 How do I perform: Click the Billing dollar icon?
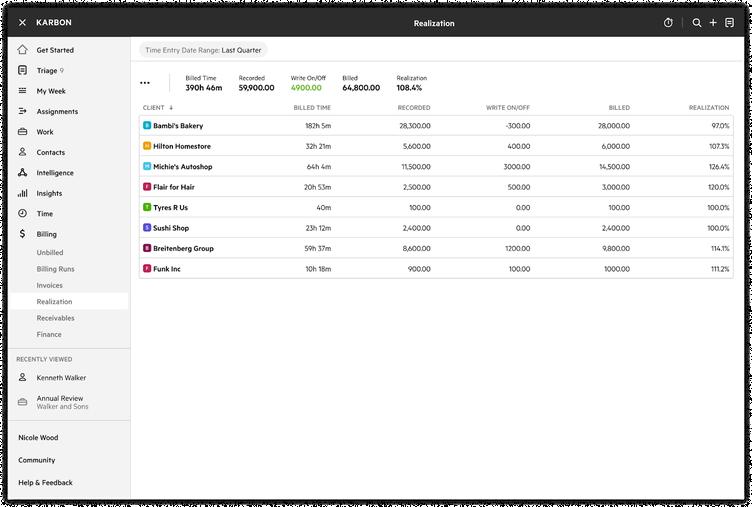coord(22,234)
